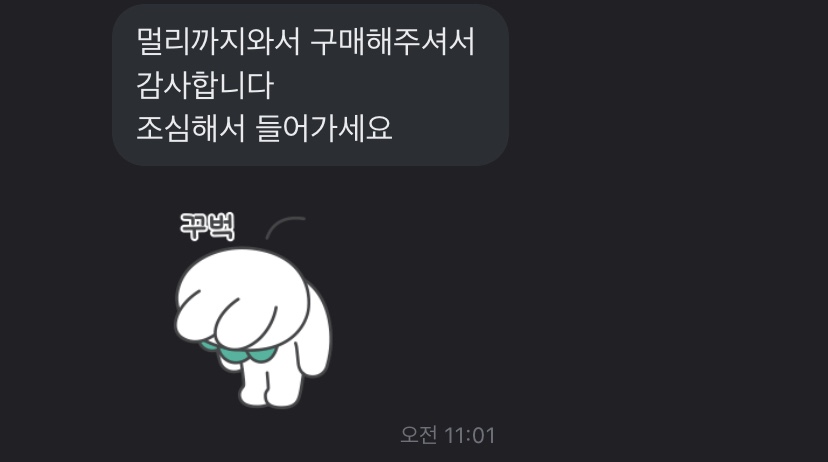The height and width of the screenshot is (462, 828).
Task: Click the curved motion line above the rabbit
Action: [x=285, y=227]
